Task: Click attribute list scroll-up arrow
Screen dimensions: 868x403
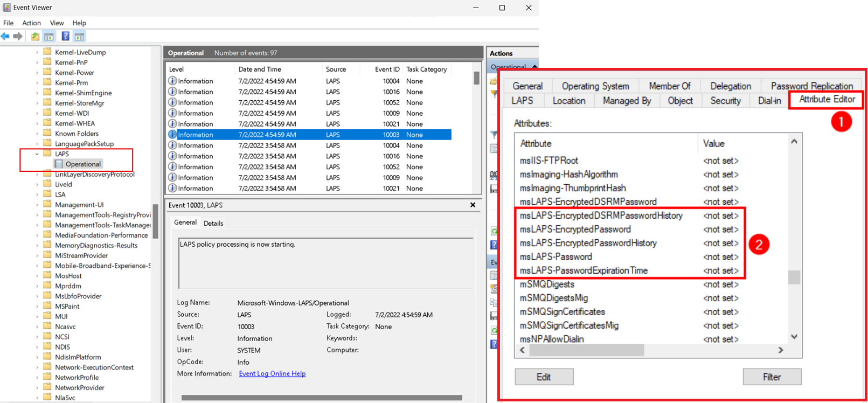Action: 794,141
